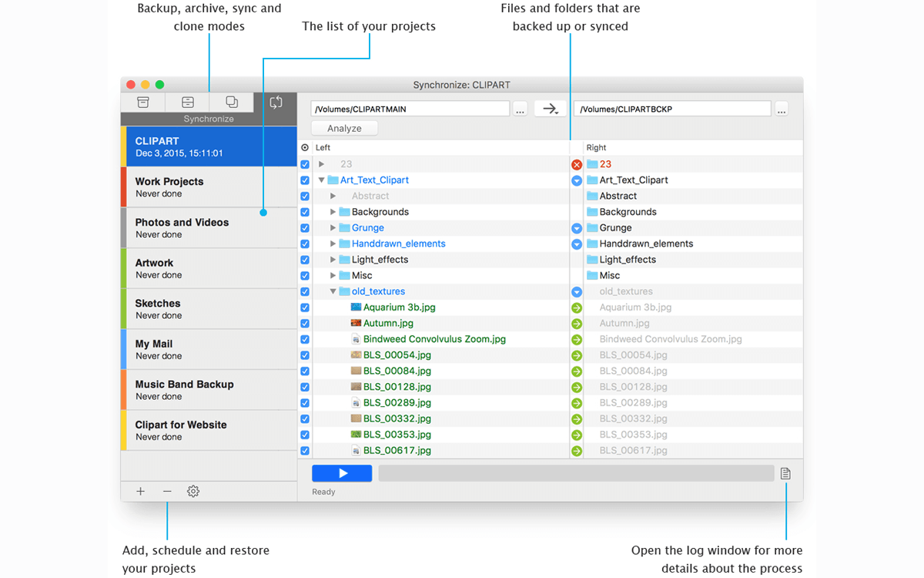The width and height of the screenshot is (924, 578).
Task: Expand folder 23 in left pane
Action: coord(322,164)
